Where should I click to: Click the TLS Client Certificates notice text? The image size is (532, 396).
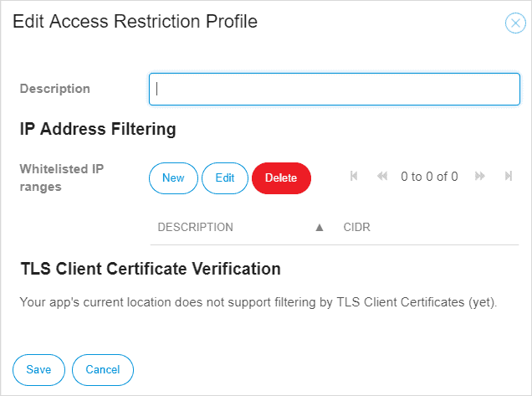pos(258,301)
